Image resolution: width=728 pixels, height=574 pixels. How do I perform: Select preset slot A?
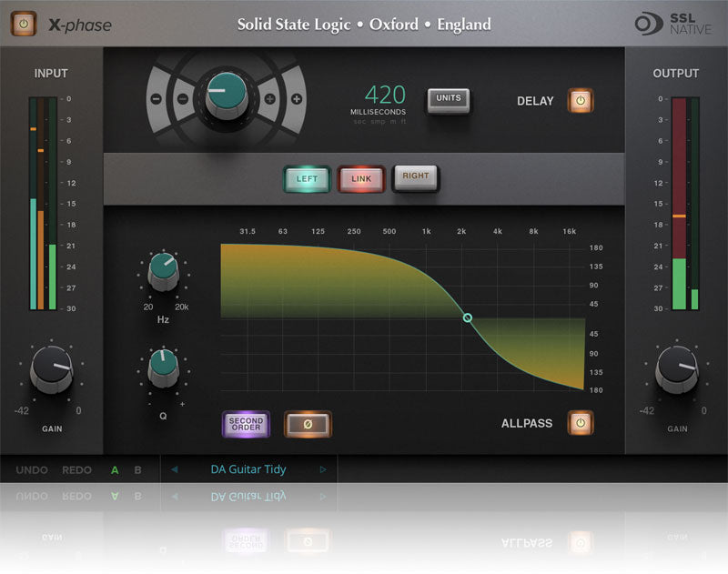pyautogui.click(x=115, y=470)
